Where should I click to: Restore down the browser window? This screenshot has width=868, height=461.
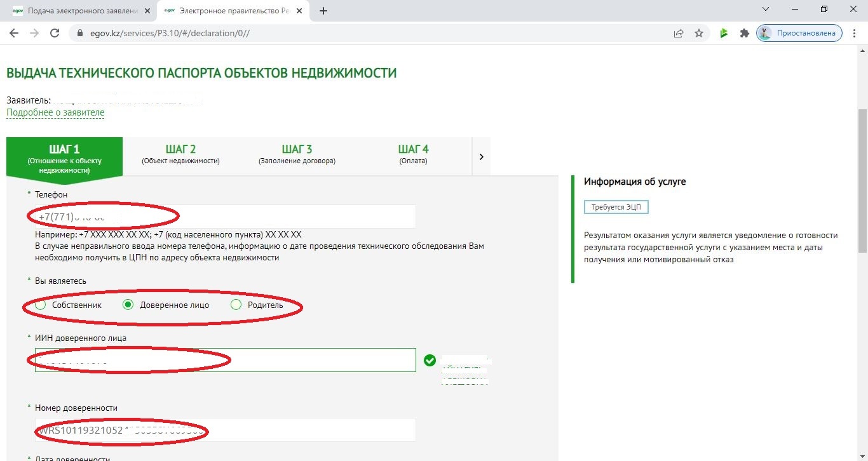click(x=824, y=9)
